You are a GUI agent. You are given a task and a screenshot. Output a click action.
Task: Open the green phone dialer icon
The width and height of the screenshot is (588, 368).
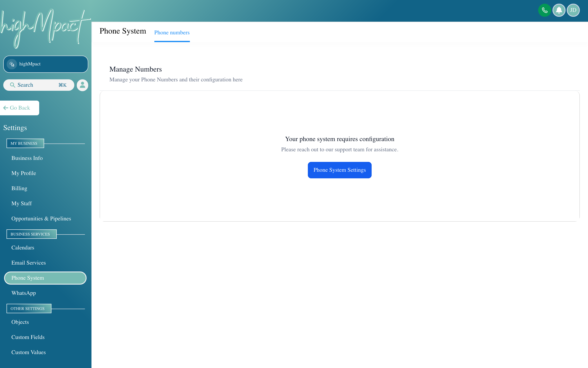coord(545,10)
